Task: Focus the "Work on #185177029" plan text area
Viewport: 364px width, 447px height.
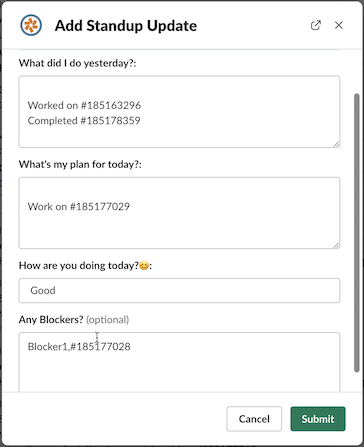Action: (x=179, y=213)
